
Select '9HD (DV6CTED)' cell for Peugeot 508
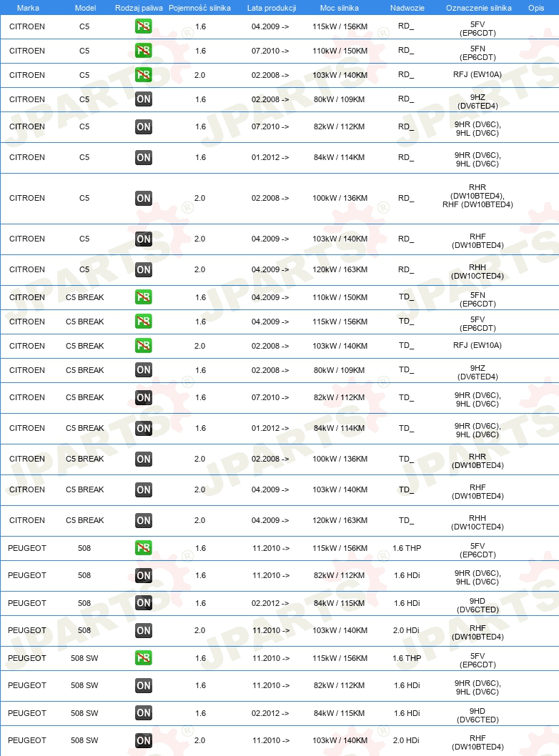pos(478,605)
